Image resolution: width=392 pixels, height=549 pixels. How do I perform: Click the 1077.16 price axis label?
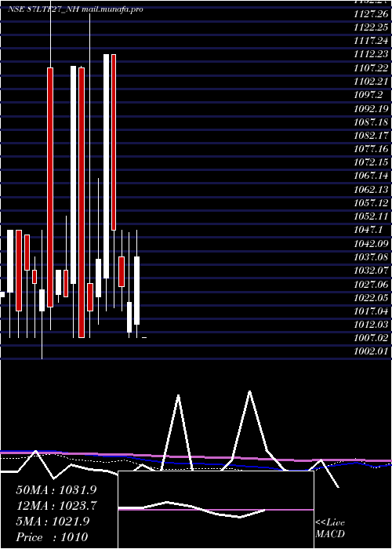371,149
